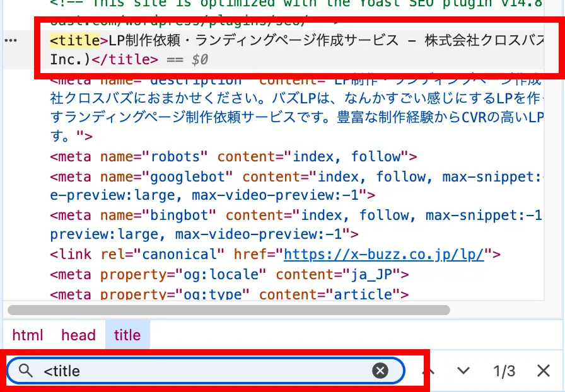
Task: Click the == $0 marker text
Action: [187, 59]
